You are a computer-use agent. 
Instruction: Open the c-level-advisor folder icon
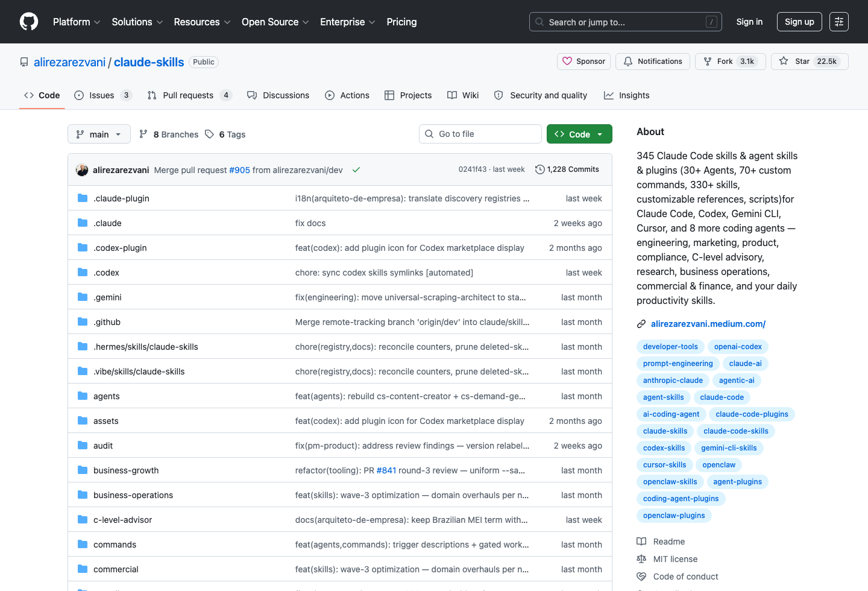83,519
